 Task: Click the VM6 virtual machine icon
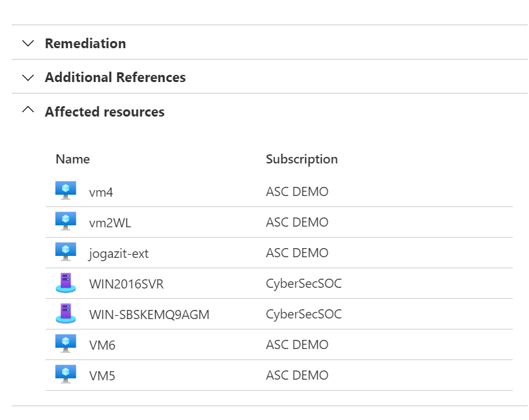66,344
